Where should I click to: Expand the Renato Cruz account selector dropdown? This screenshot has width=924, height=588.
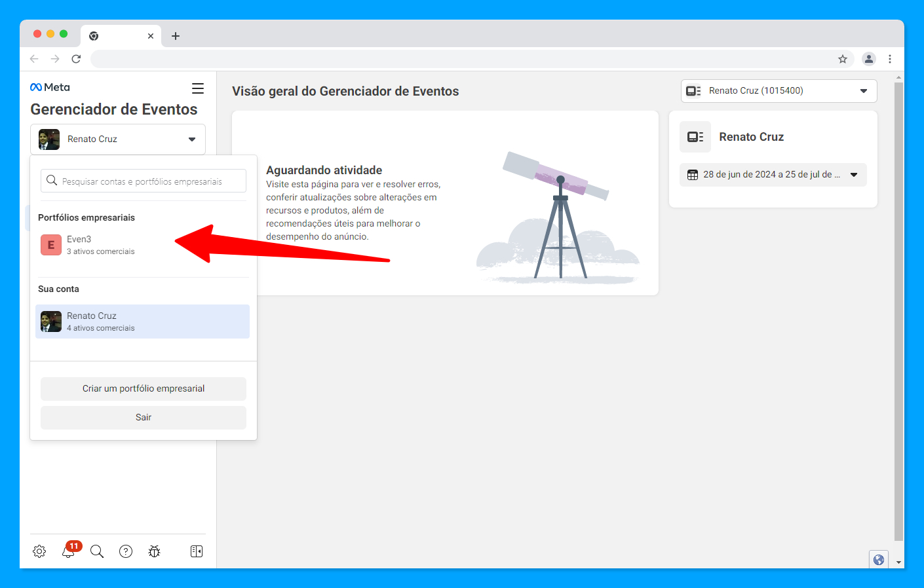[x=118, y=139]
